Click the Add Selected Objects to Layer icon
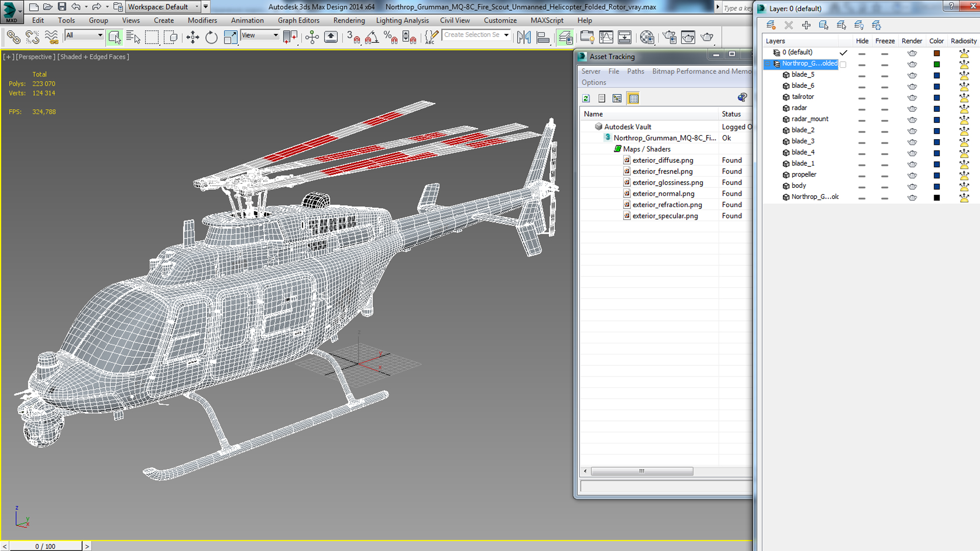Screen dimensions: 980x551 (x=806, y=25)
